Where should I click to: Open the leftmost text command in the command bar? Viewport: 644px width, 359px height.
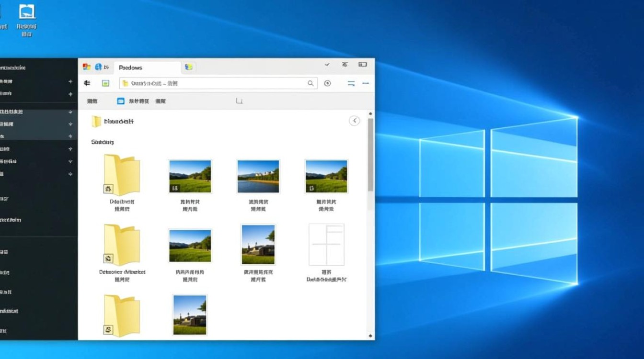92,101
